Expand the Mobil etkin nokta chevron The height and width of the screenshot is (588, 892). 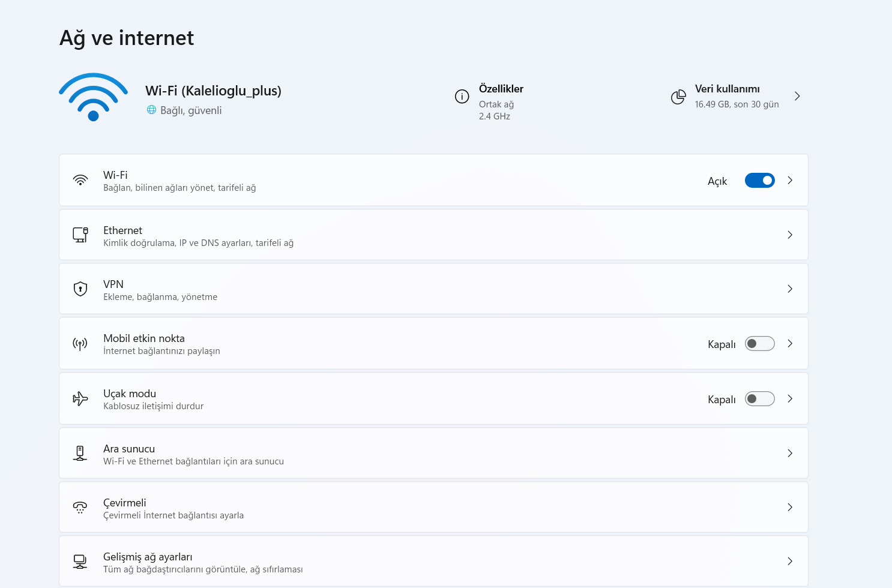point(790,343)
